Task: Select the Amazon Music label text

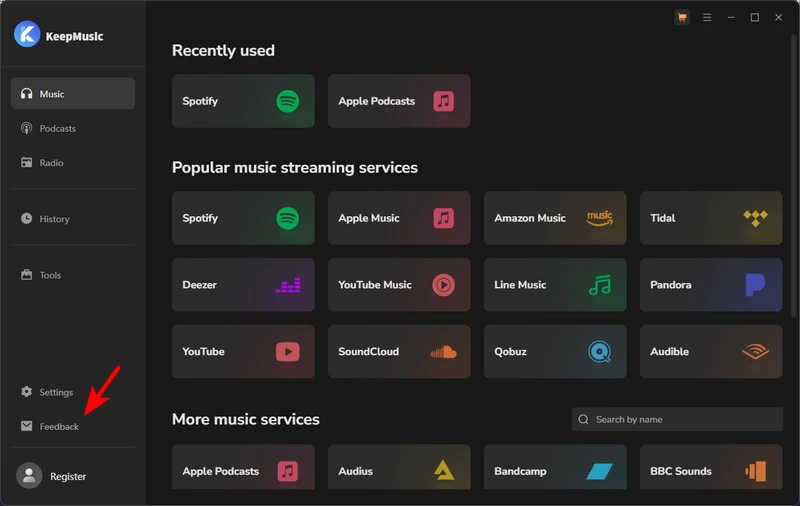Action: 530,218
